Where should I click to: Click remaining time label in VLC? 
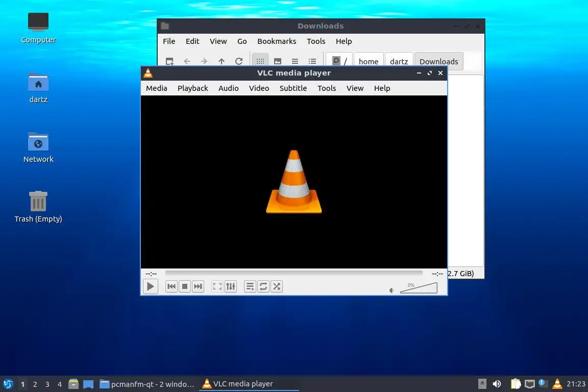click(x=437, y=274)
